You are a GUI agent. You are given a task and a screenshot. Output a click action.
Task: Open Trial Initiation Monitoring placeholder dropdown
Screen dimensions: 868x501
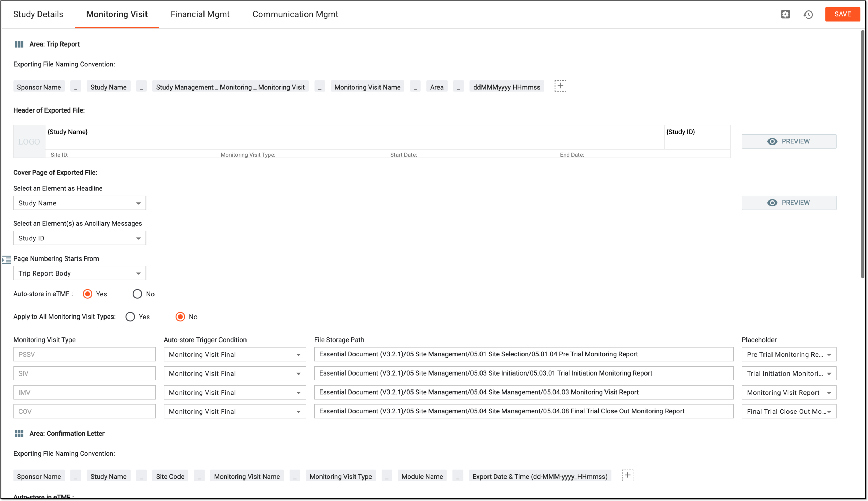[x=789, y=373]
